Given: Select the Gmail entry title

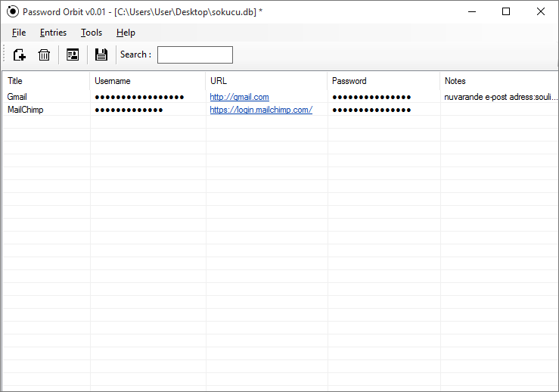Looking at the screenshot, I should click(17, 97).
